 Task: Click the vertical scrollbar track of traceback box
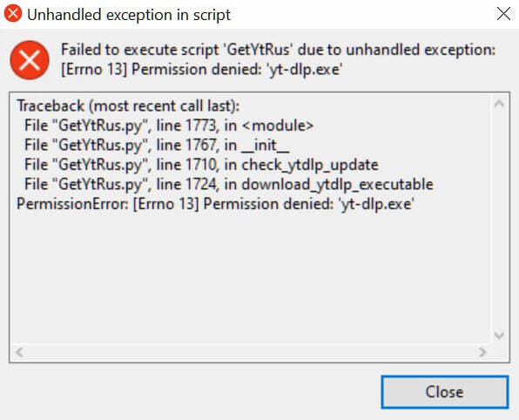pos(499,220)
